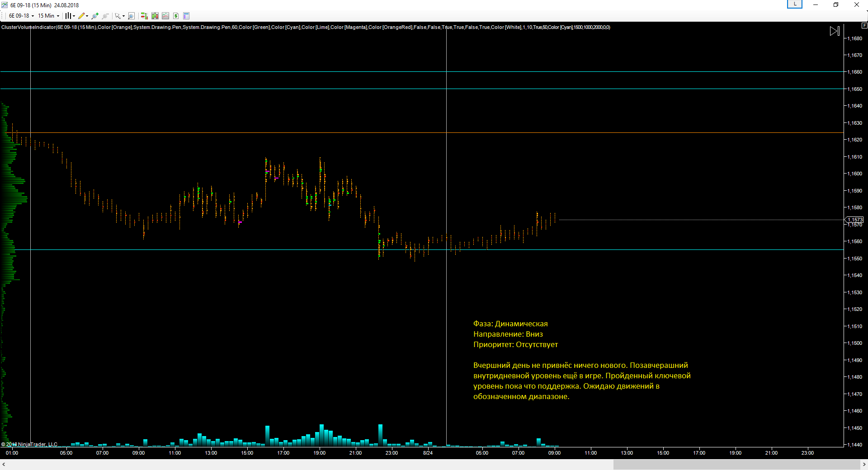This screenshot has height=470, width=868.
Task: Open the chart Properties icon
Action: [x=186, y=16]
